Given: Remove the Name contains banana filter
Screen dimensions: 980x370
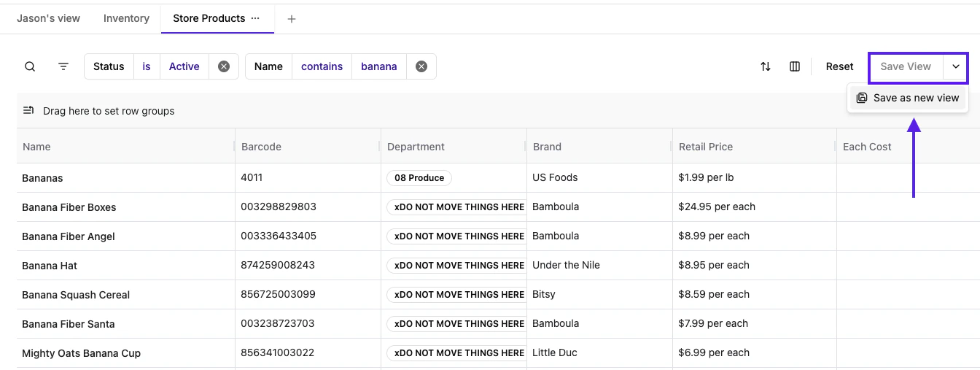Looking at the screenshot, I should click(421, 66).
